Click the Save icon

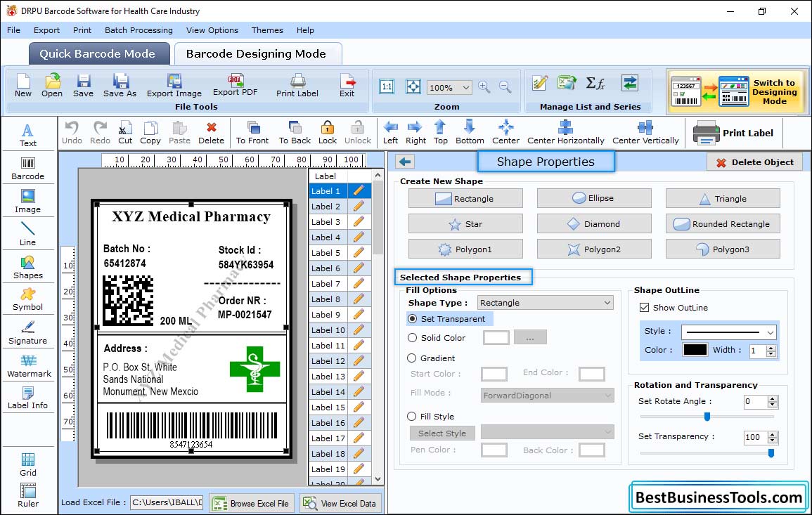tap(83, 86)
